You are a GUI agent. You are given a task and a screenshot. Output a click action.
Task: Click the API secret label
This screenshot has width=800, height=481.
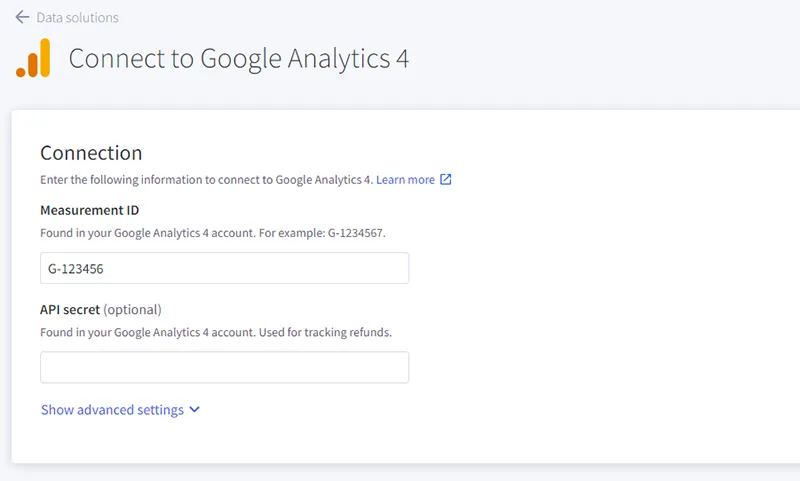(70, 310)
